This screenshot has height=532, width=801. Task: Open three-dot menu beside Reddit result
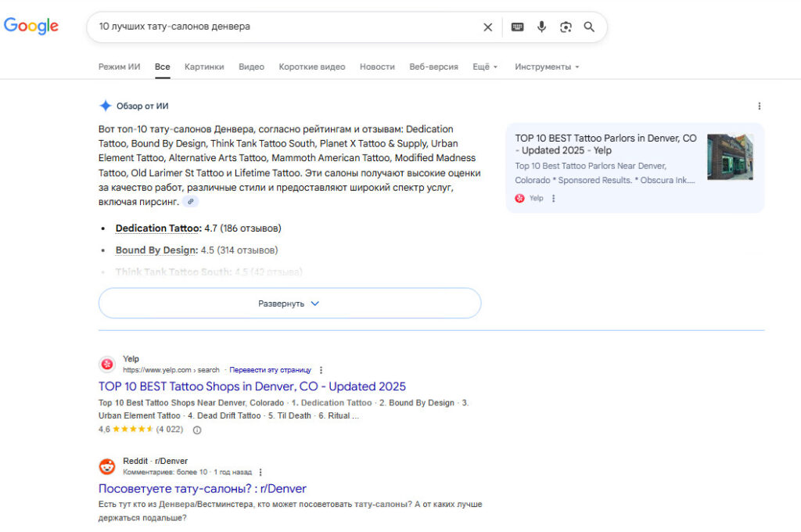260,473
